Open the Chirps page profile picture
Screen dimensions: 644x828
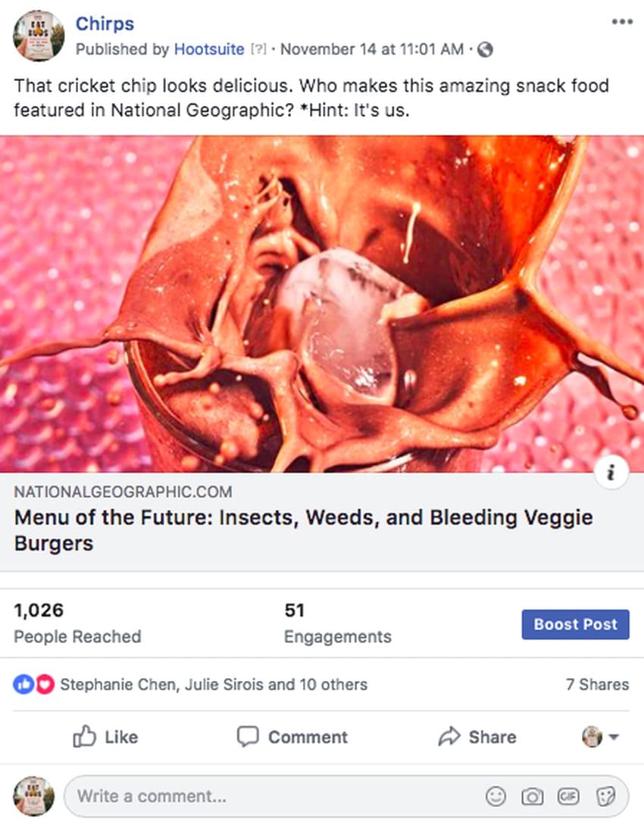(38, 36)
